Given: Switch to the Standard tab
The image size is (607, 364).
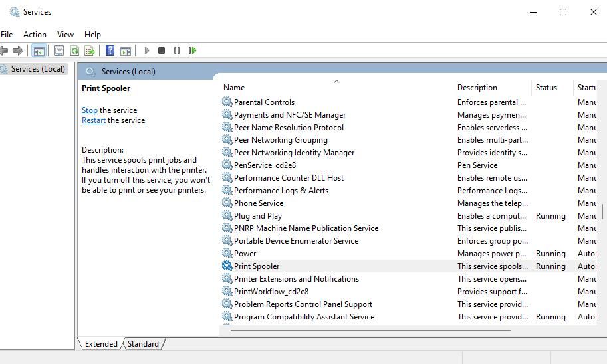Looking at the screenshot, I should [143, 344].
